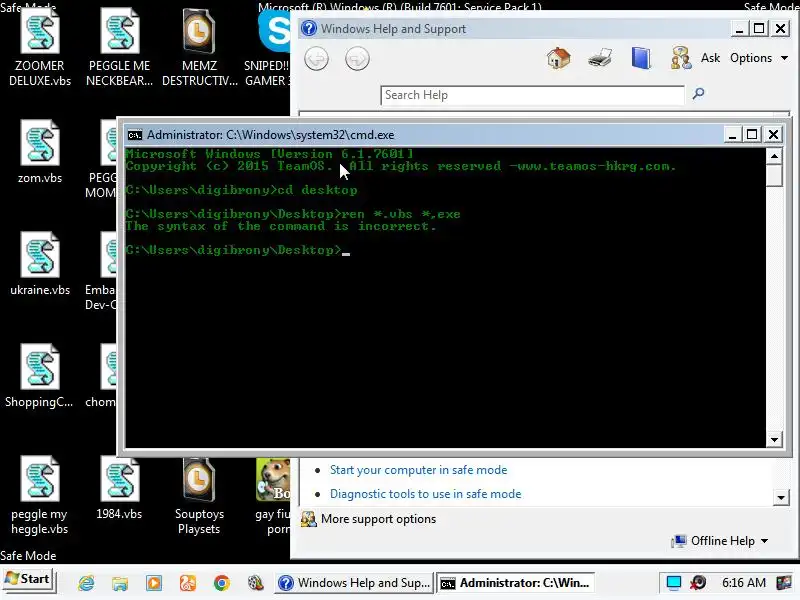Go forward in Windows Help and Support
The image size is (800, 600).
(x=357, y=59)
